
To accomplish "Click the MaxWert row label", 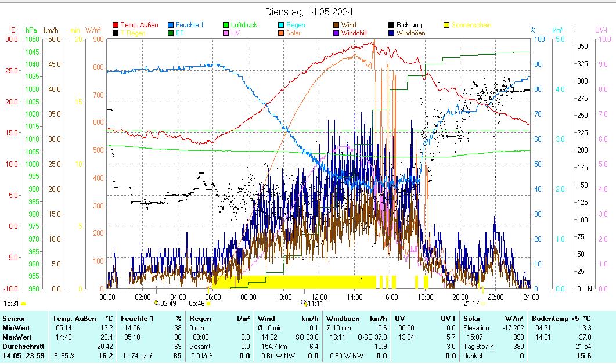I will (17, 337).
